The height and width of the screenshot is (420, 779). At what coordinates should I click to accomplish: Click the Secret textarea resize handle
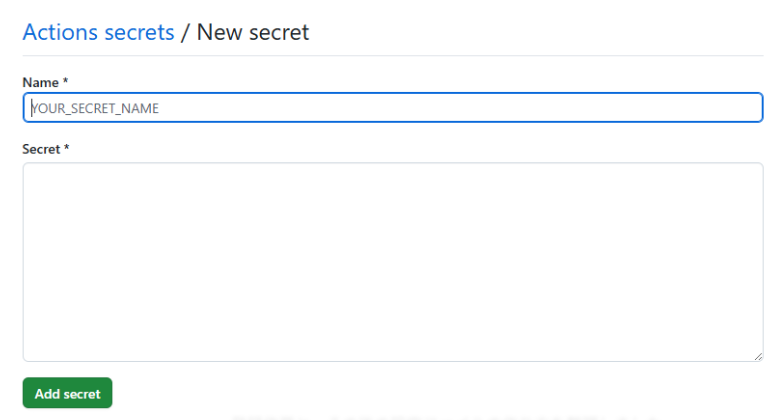pos(758,356)
